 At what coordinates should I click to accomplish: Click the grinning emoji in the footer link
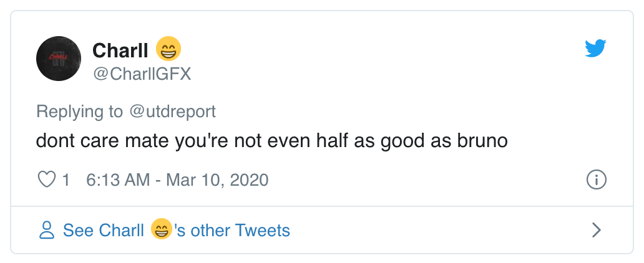click(162, 231)
